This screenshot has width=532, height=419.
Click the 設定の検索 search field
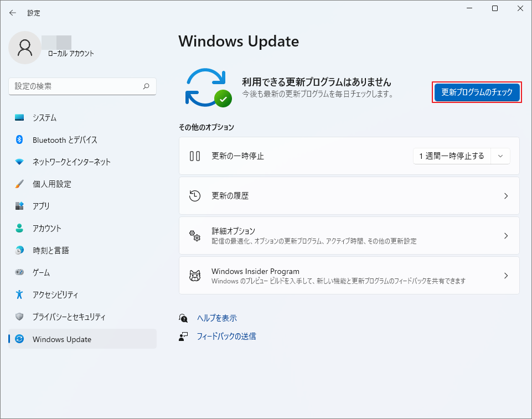click(82, 86)
